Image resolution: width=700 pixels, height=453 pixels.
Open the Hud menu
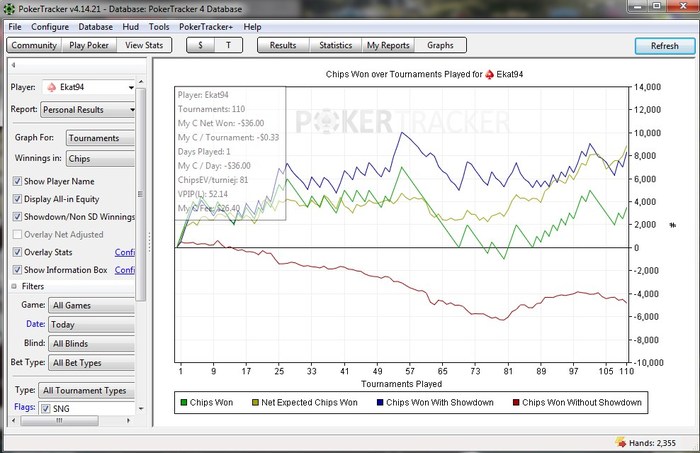pos(131,27)
